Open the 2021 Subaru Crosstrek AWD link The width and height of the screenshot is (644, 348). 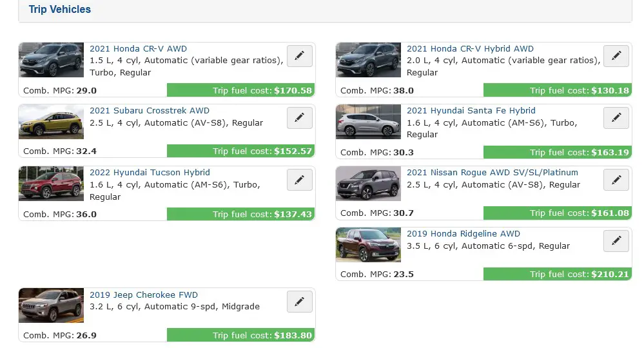click(150, 110)
